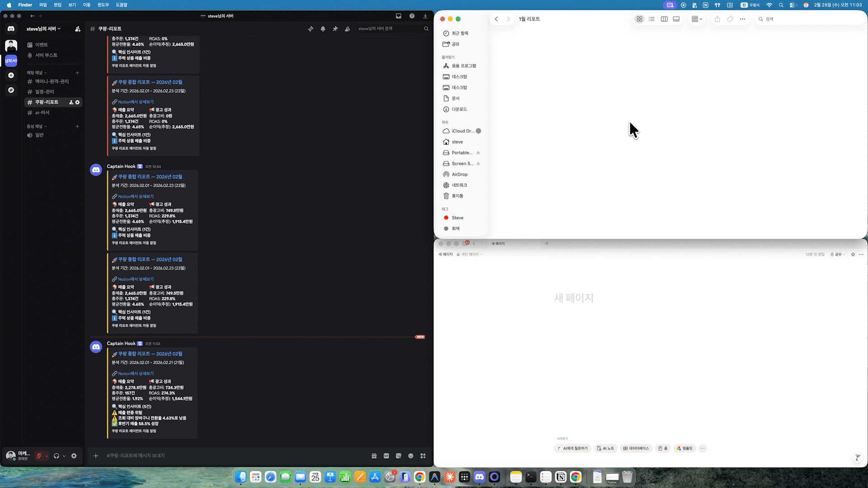Open Discord direct messages home icon
The height and width of the screenshot is (488, 868).
coord(11,28)
